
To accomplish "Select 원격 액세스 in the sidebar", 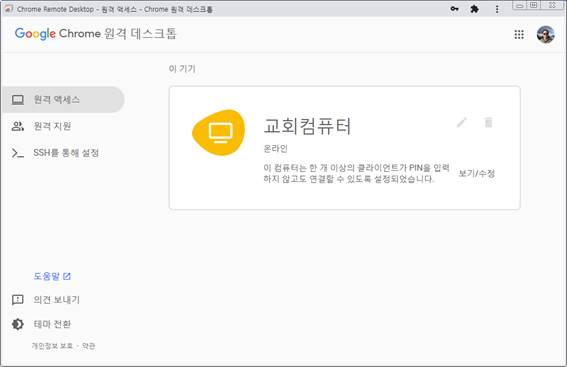I will 63,99.
